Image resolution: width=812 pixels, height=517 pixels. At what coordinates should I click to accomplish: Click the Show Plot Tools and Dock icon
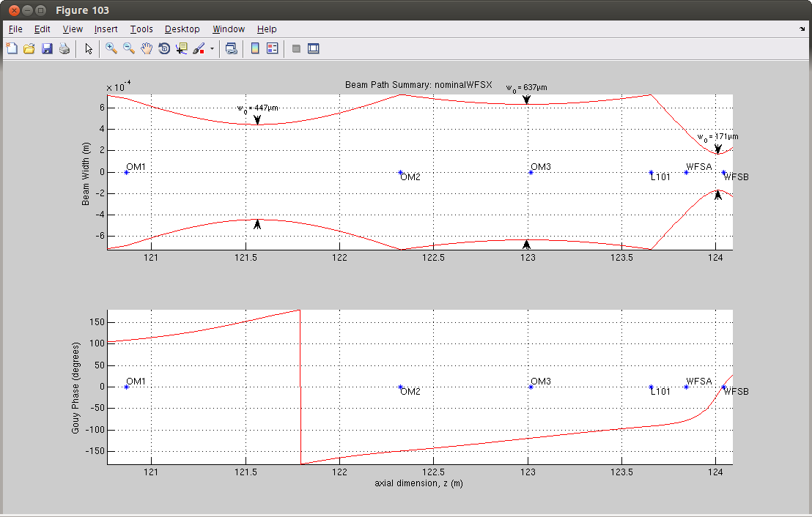point(314,48)
